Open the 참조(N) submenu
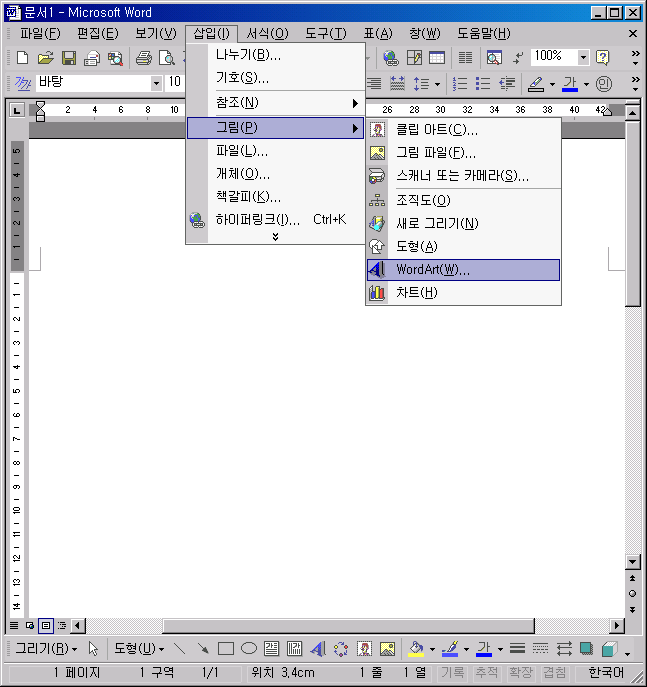Image resolution: width=647 pixels, height=687 pixels. (275, 103)
